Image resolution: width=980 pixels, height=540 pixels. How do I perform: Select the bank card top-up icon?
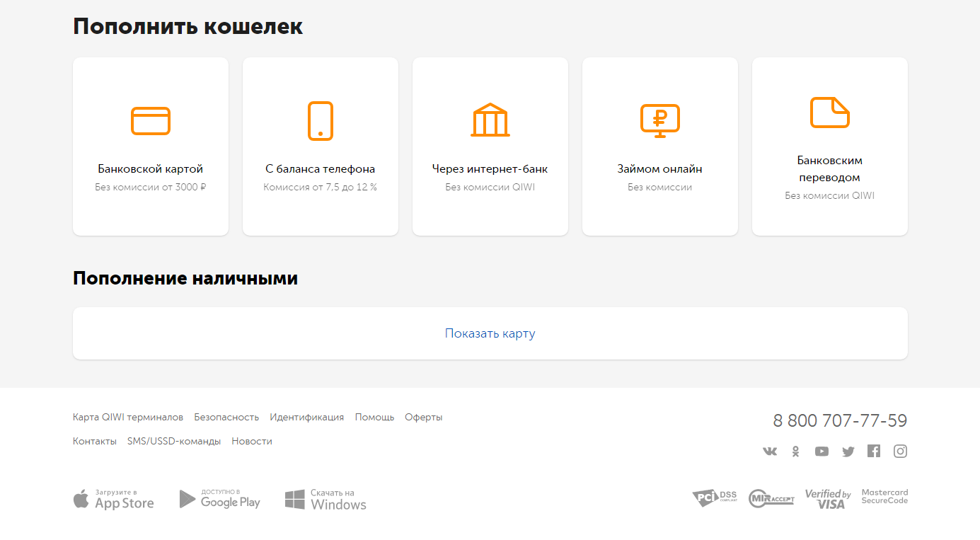[150, 120]
